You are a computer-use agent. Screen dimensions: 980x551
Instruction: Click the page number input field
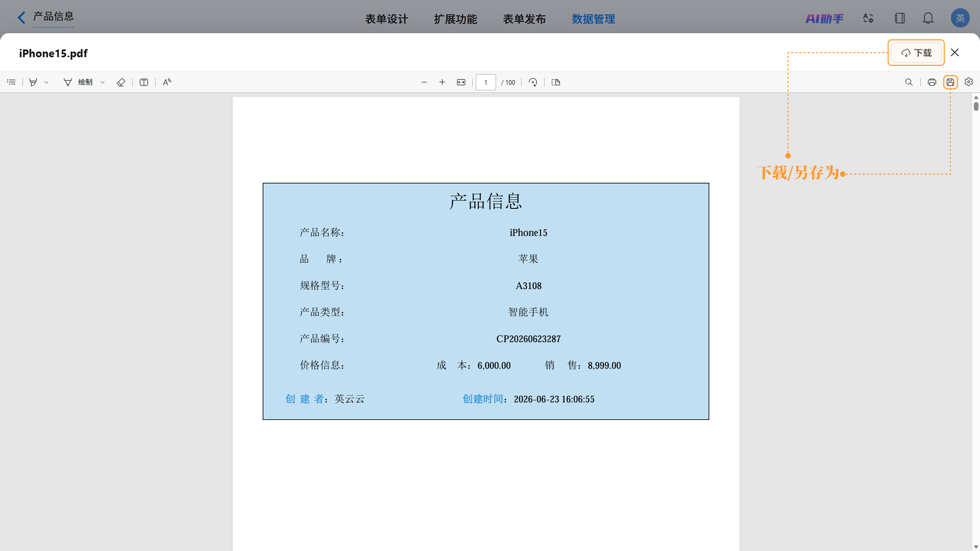point(486,82)
